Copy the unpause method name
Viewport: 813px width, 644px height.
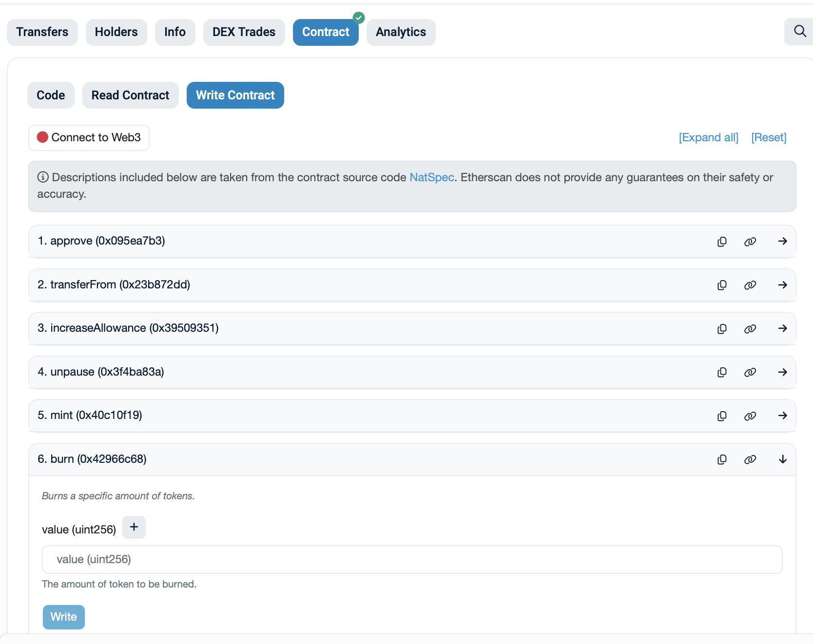pyautogui.click(x=722, y=372)
